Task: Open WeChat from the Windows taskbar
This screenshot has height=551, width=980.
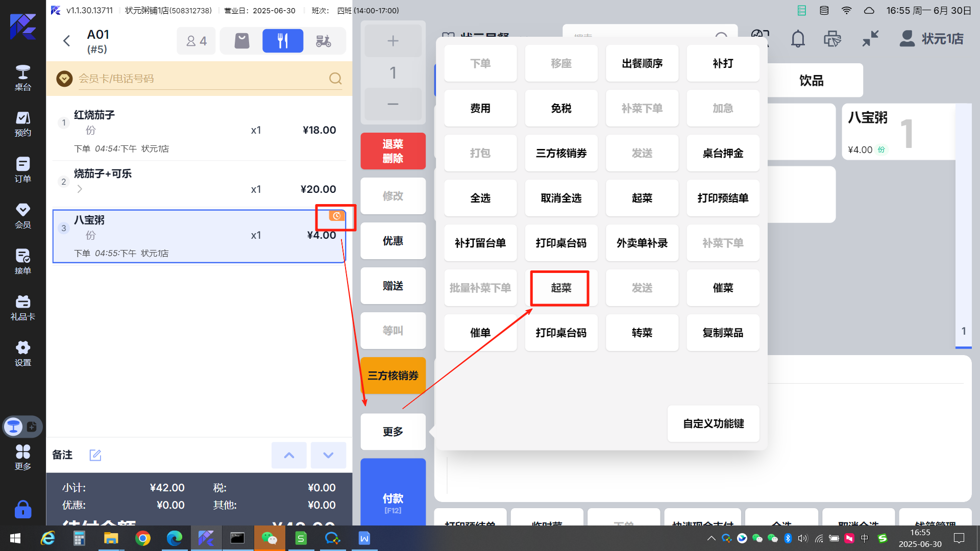Action: (x=269, y=538)
